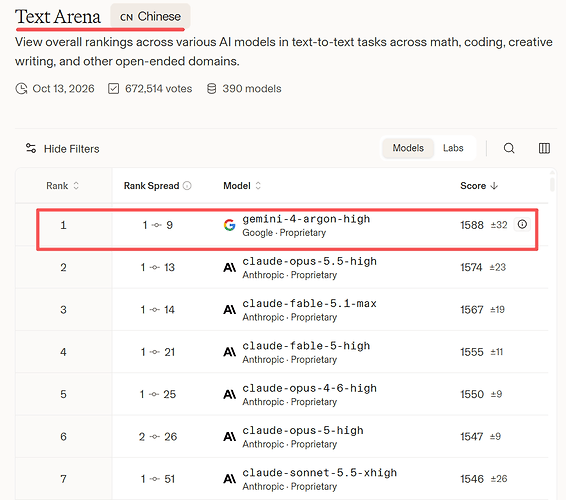Image resolution: width=566 pixels, height=500 pixels.
Task: Open the claude-opus-5-high model link
Action: pos(303,430)
